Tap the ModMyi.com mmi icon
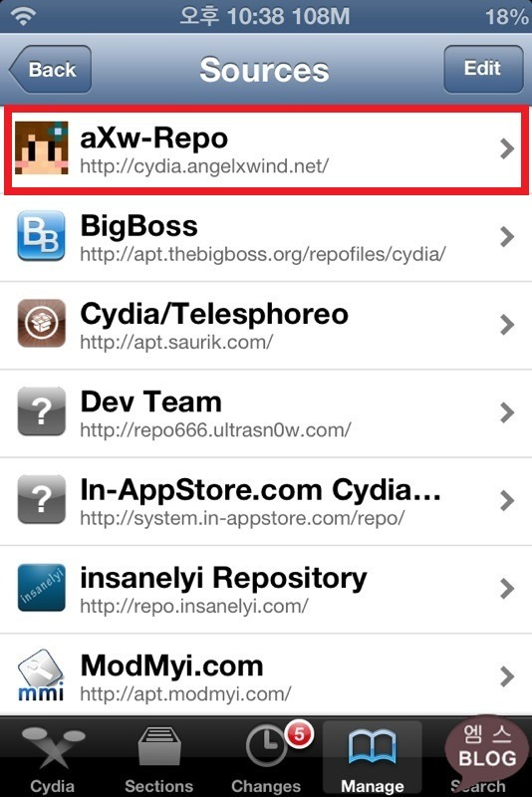Viewport: 532px width, 797px height. (x=42, y=675)
